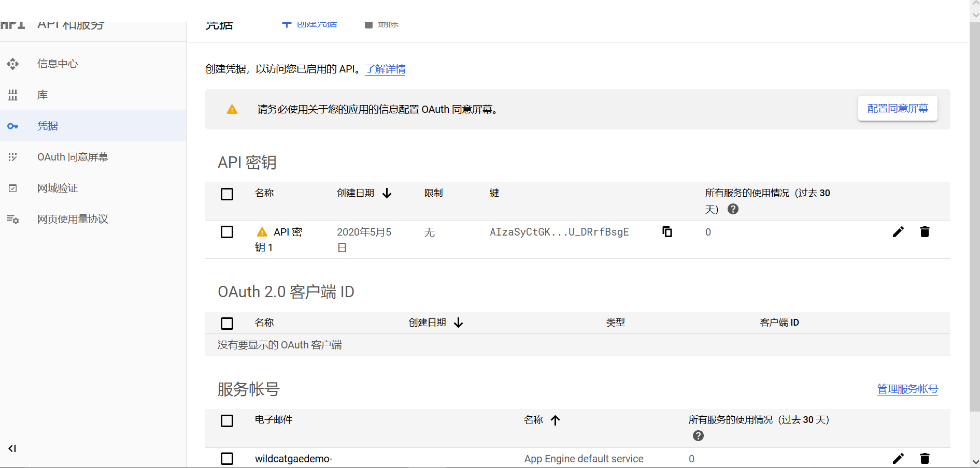The height and width of the screenshot is (468, 980).
Task: Click sort arrow on OAuth 客户端 创建日期 column
Action: click(x=458, y=323)
